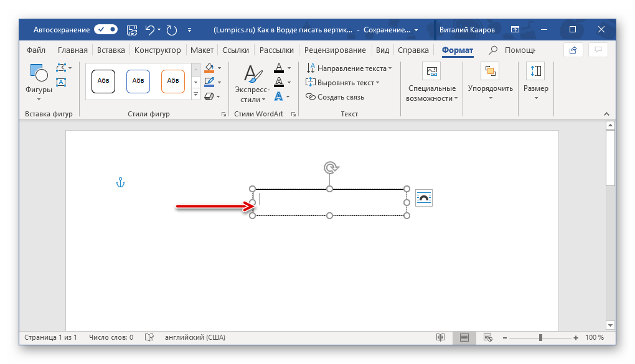Viewport: 635px width, 364px height.
Task: Open the Text Fill color dropdown arrow
Action: (289, 68)
